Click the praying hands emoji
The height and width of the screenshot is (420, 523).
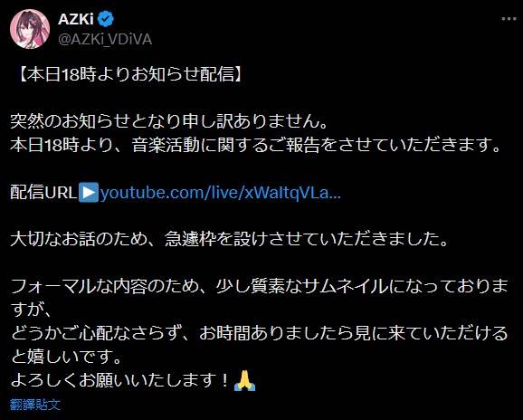click(244, 380)
